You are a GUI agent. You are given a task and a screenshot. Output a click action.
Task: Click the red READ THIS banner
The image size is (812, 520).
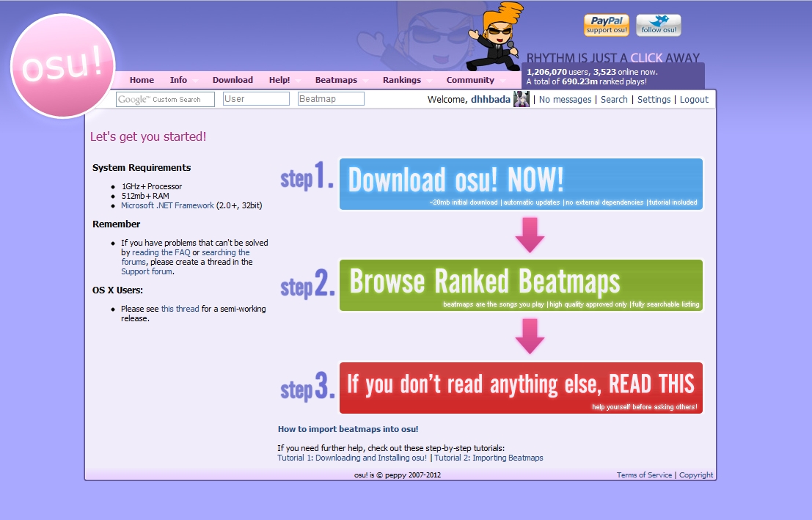coord(521,387)
